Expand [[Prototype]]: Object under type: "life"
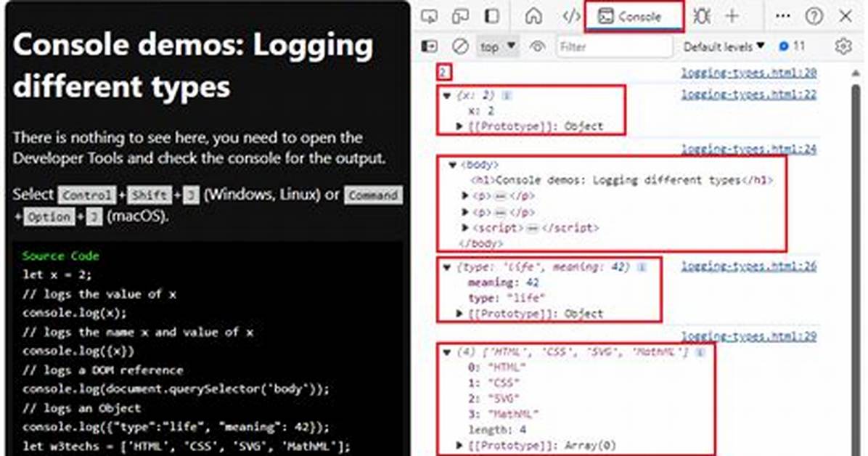The image size is (868, 456). click(x=459, y=314)
